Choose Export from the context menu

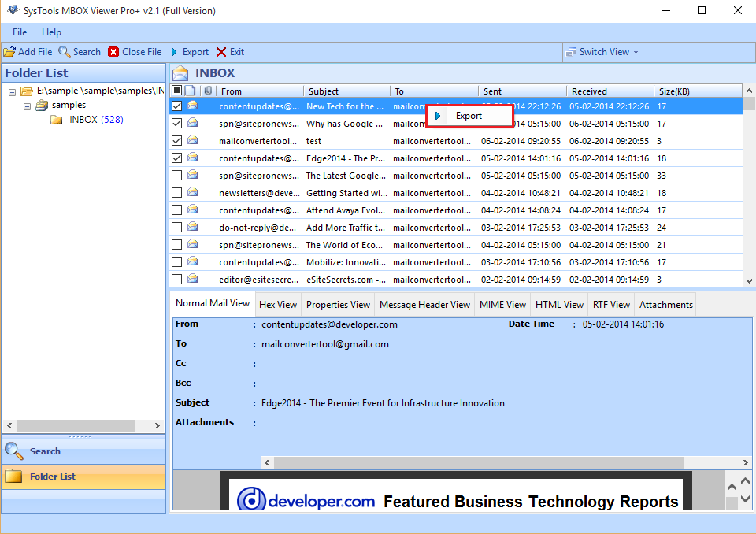pyautogui.click(x=469, y=116)
